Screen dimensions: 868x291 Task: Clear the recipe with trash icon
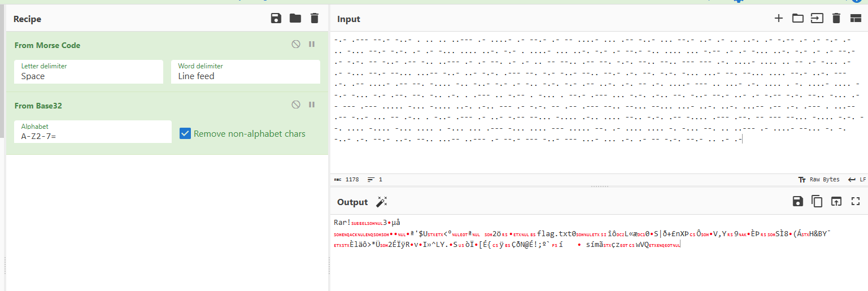click(315, 19)
